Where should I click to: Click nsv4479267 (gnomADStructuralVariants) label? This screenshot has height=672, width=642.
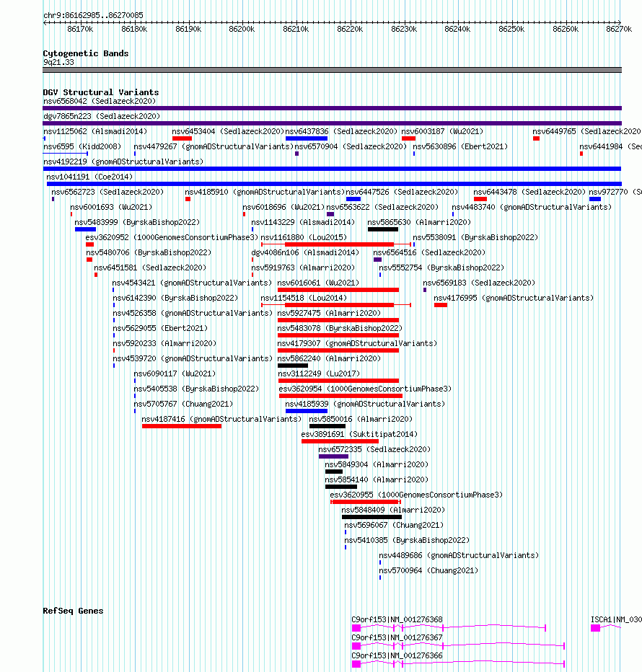[214, 146]
